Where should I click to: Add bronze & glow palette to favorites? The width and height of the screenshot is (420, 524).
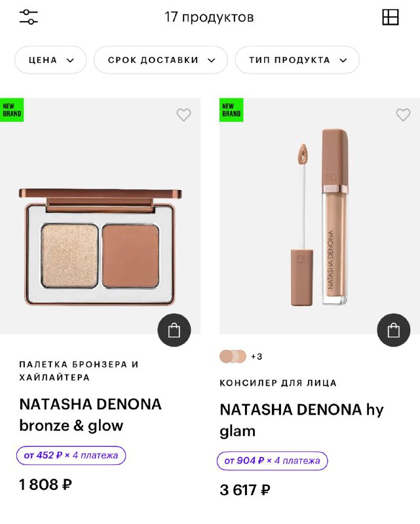click(183, 115)
